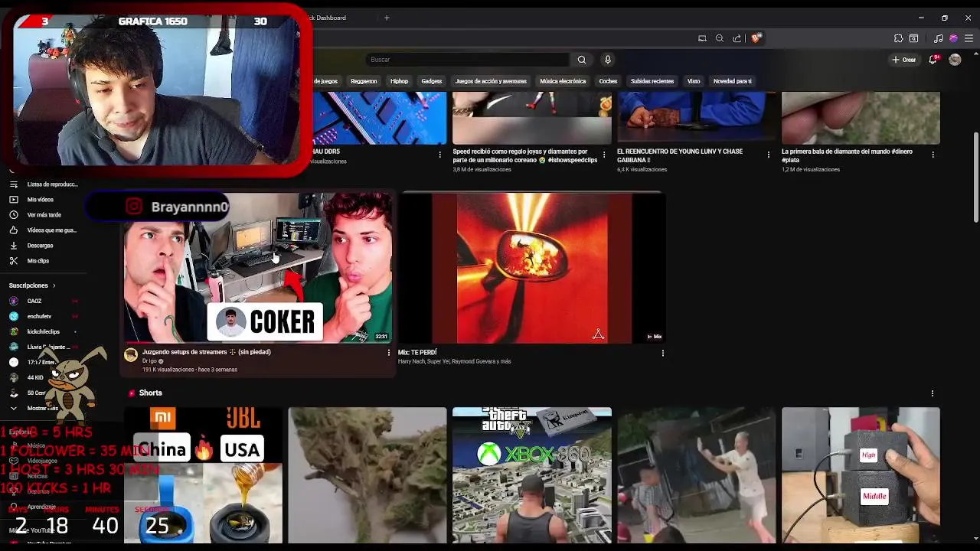Click the Dr Igo channel avatar
980x551 pixels.
point(131,354)
